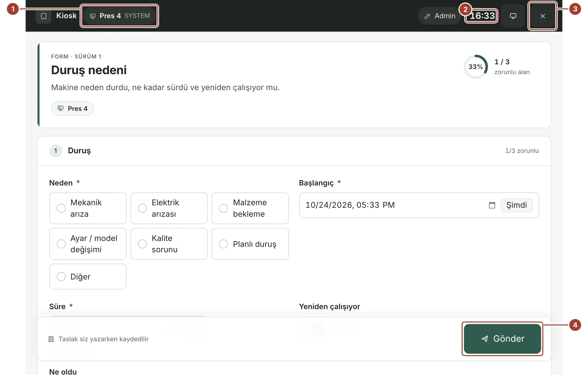Close the kiosk form with X
The width and height of the screenshot is (588, 375).
pyautogui.click(x=543, y=16)
